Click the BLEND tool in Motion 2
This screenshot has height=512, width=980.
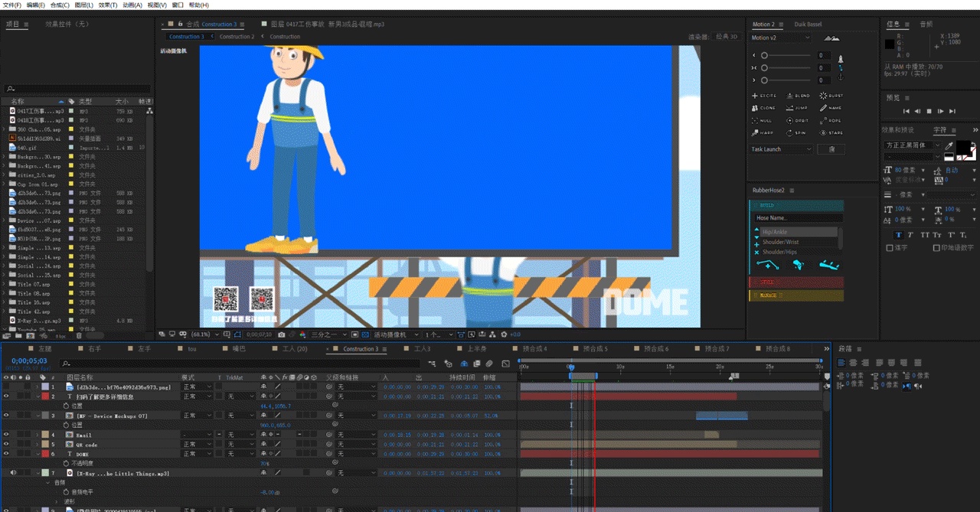click(799, 96)
